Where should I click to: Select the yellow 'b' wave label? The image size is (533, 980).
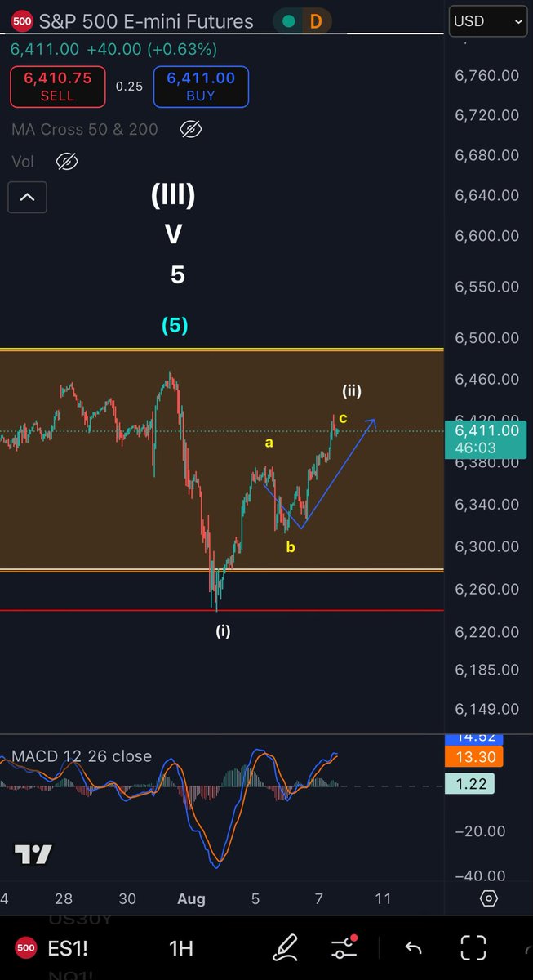[290, 547]
